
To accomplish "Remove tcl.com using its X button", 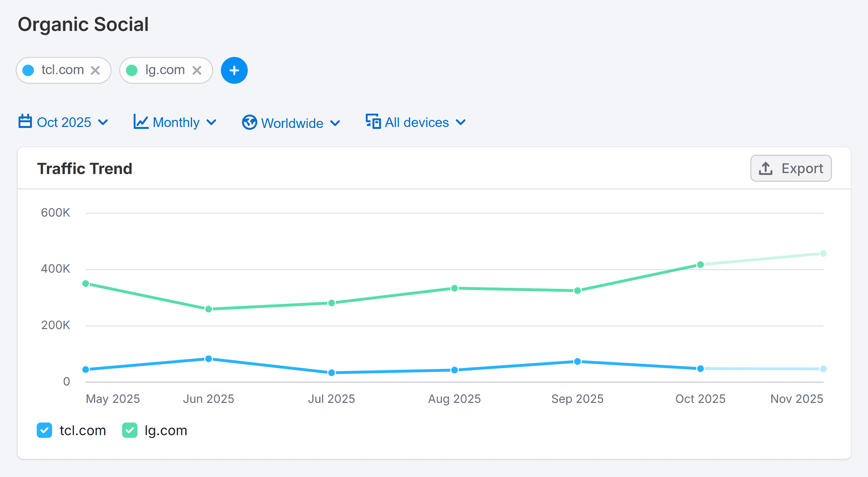I will click(95, 70).
